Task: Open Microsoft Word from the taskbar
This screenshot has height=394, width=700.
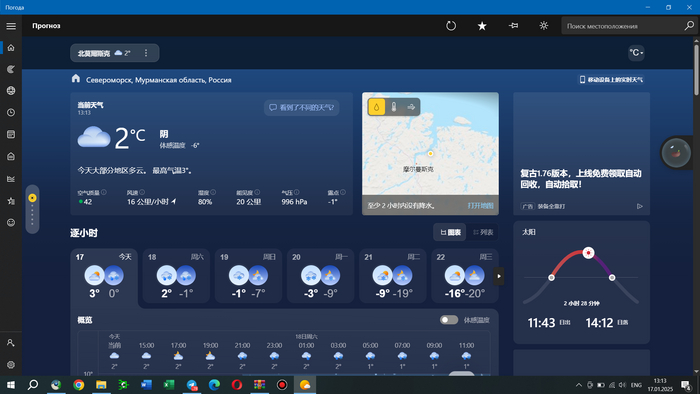Action: 146,385
